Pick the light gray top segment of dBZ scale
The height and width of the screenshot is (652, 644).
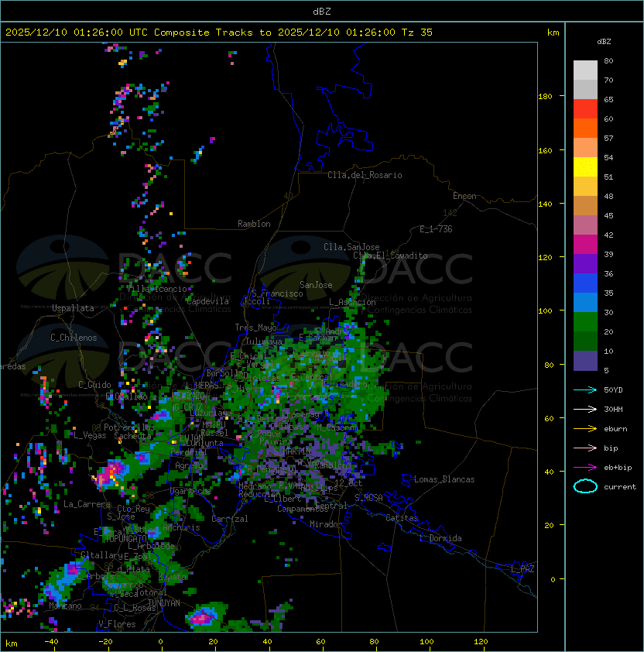[585, 70]
